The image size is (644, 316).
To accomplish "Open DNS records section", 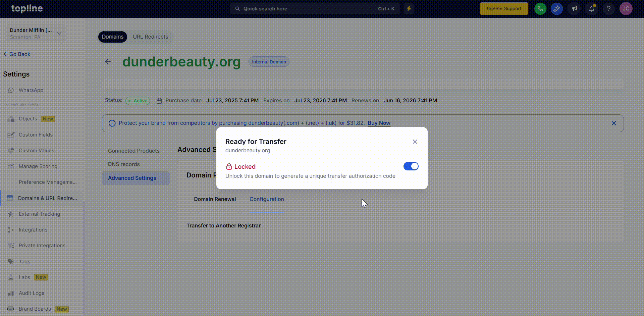I will coord(124,164).
